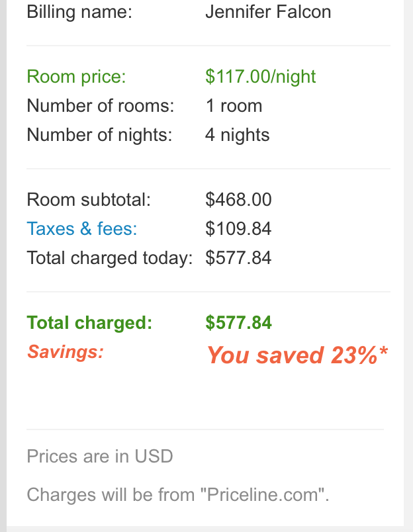Click the Room subtotal label
The height and width of the screenshot is (532, 413).
(x=89, y=199)
